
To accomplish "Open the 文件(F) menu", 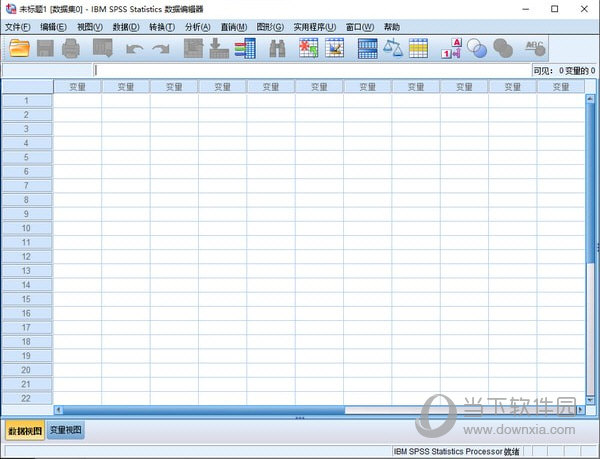I will 18,27.
